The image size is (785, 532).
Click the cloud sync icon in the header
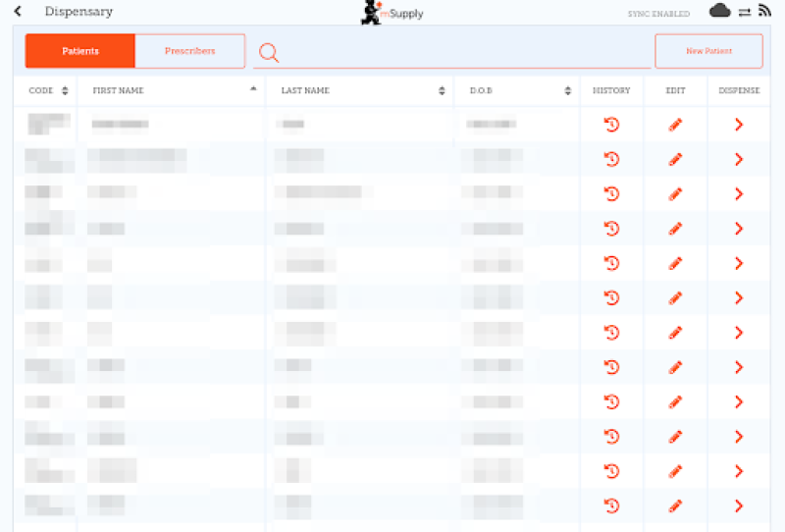click(x=720, y=12)
